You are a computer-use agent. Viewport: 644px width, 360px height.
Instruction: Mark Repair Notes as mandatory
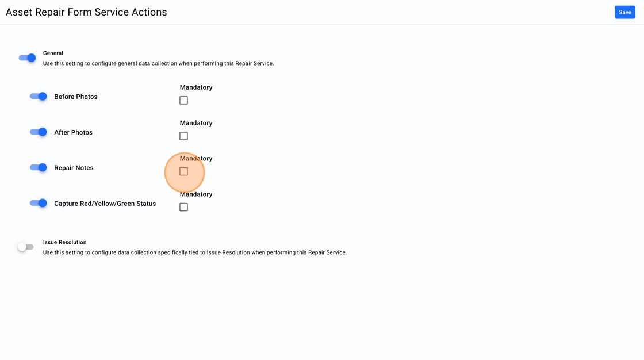183,171
